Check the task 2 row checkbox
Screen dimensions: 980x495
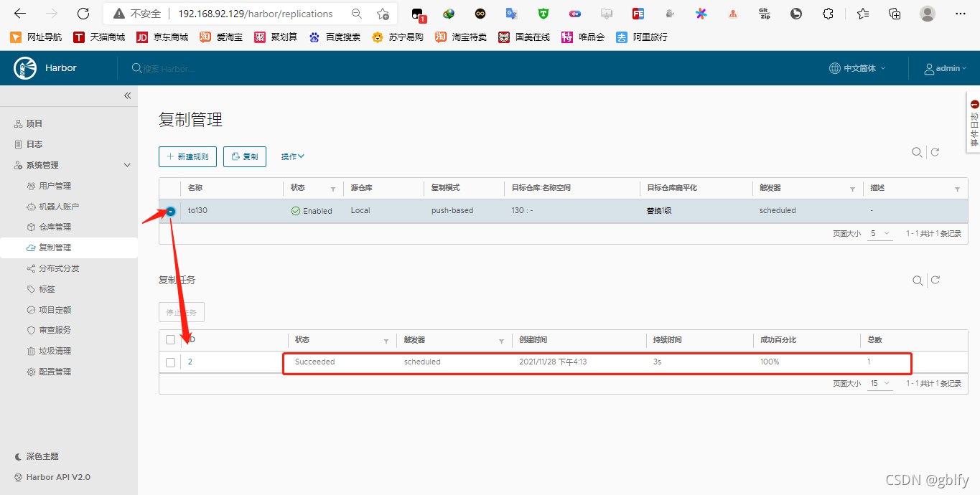[x=170, y=362]
